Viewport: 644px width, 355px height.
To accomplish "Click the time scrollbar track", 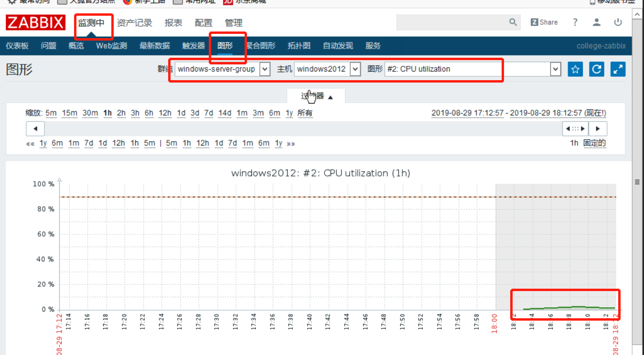I will pyautogui.click(x=303, y=129).
